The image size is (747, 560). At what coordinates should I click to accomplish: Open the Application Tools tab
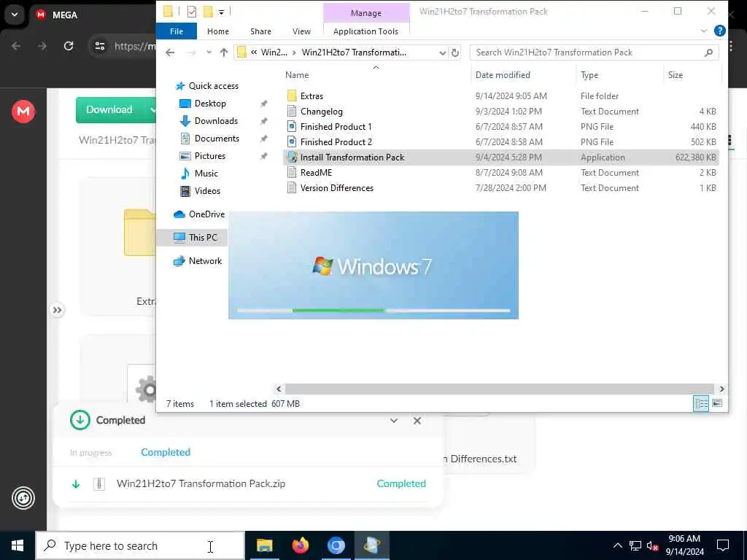click(365, 31)
